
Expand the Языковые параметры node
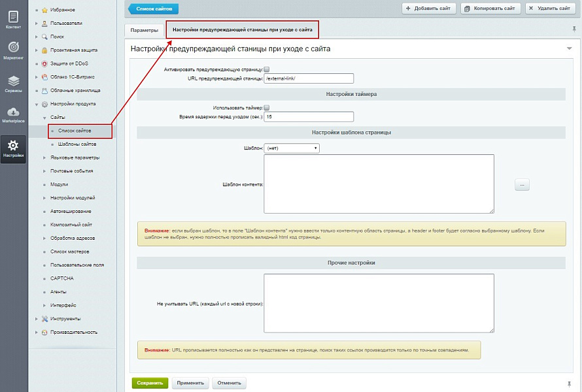click(44, 157)
